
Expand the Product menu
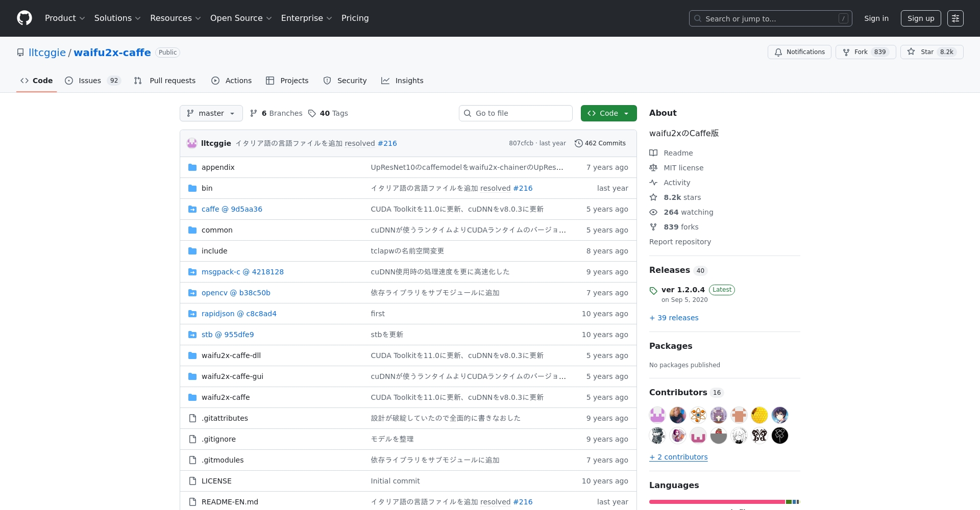click(65, 18)
